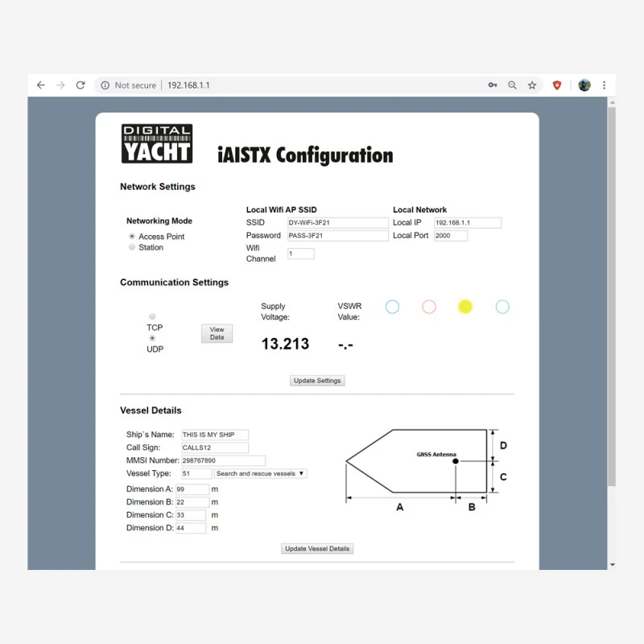
Task: Open saved passwords via the key icon
Action: tap(493, 85)
